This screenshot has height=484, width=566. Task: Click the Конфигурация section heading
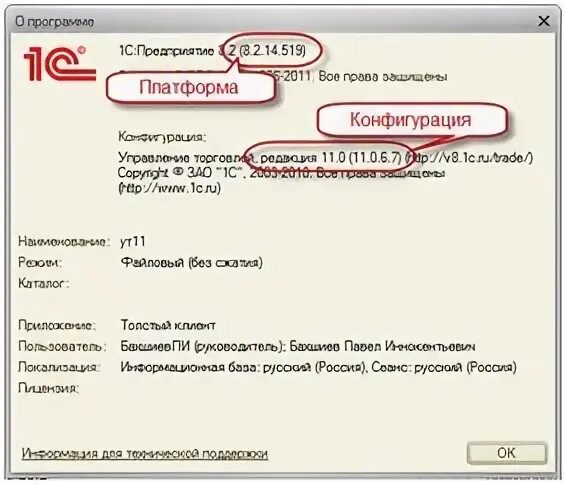[162, 137]
